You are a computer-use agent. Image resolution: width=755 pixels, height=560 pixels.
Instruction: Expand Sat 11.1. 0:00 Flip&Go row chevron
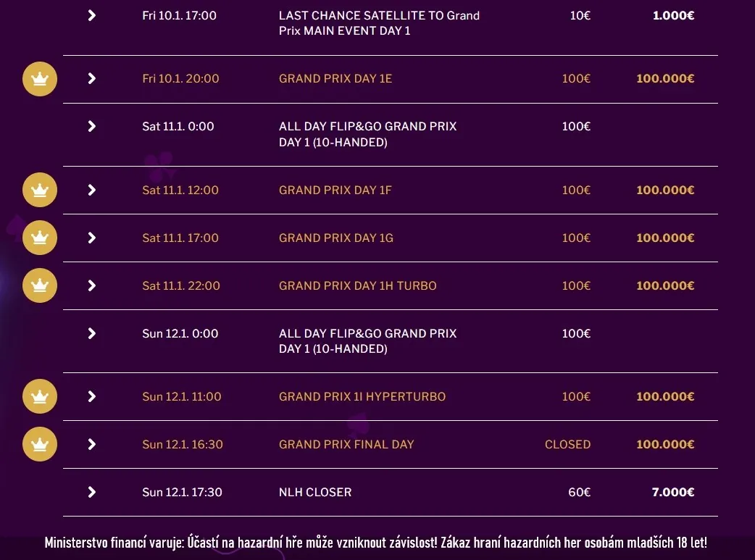(92, 126)
